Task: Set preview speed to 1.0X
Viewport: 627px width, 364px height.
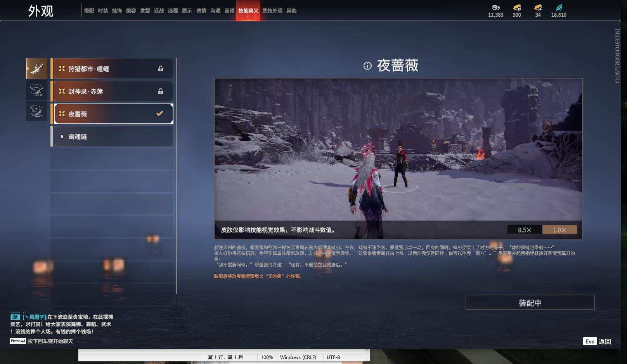Action: pos(559,230)
